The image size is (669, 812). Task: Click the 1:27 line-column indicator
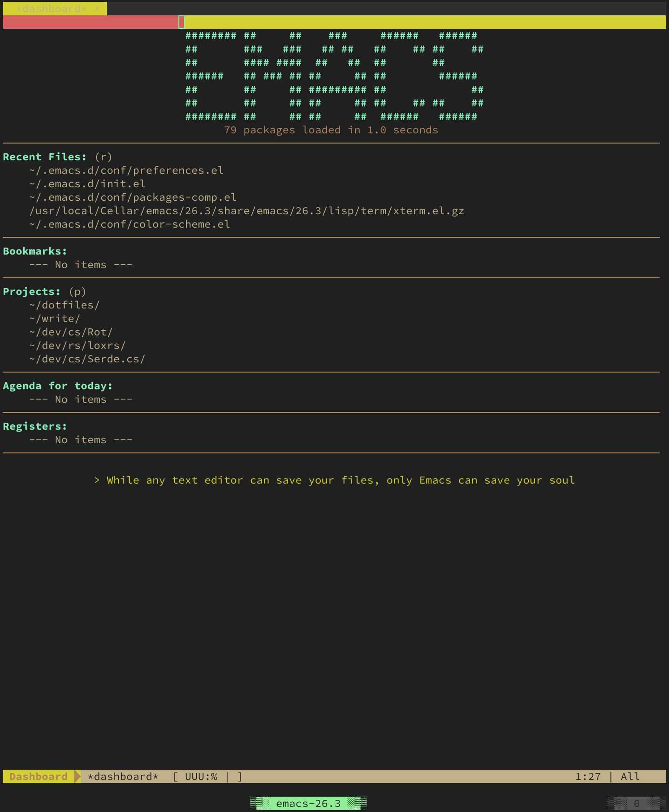pos(588,777)
